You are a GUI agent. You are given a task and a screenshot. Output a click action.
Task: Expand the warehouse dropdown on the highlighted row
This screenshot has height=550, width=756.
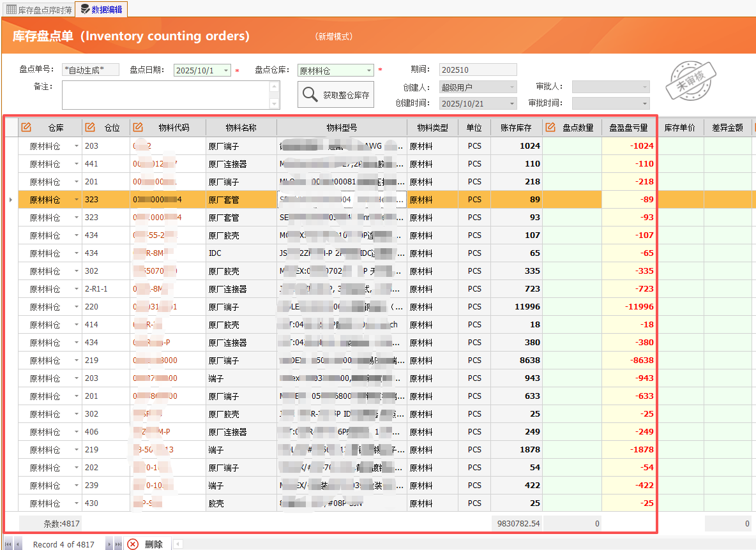click(75, 199)
